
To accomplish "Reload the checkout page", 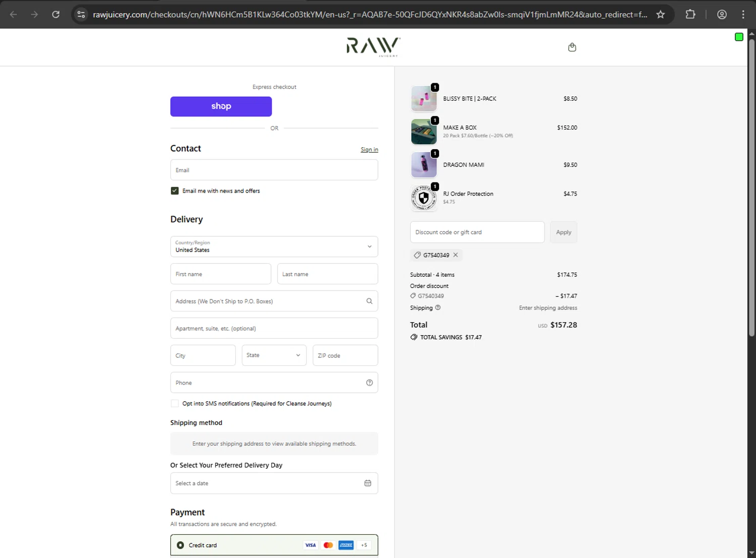I will pos(56,14).
